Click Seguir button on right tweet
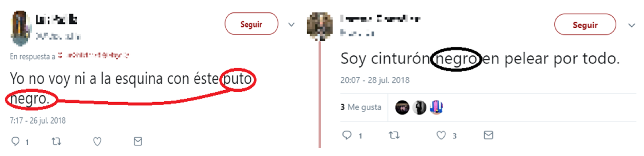 tap(585, 24)
